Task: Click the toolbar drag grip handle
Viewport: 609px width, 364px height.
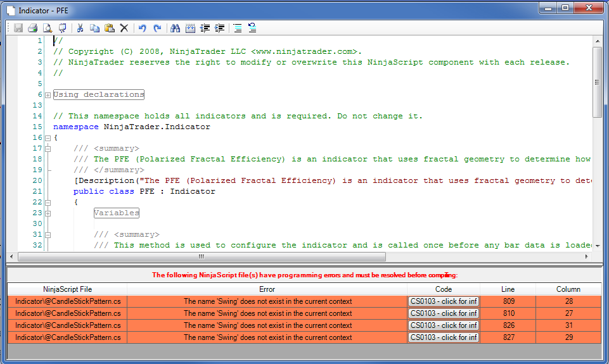Action: tap(10, 28)
